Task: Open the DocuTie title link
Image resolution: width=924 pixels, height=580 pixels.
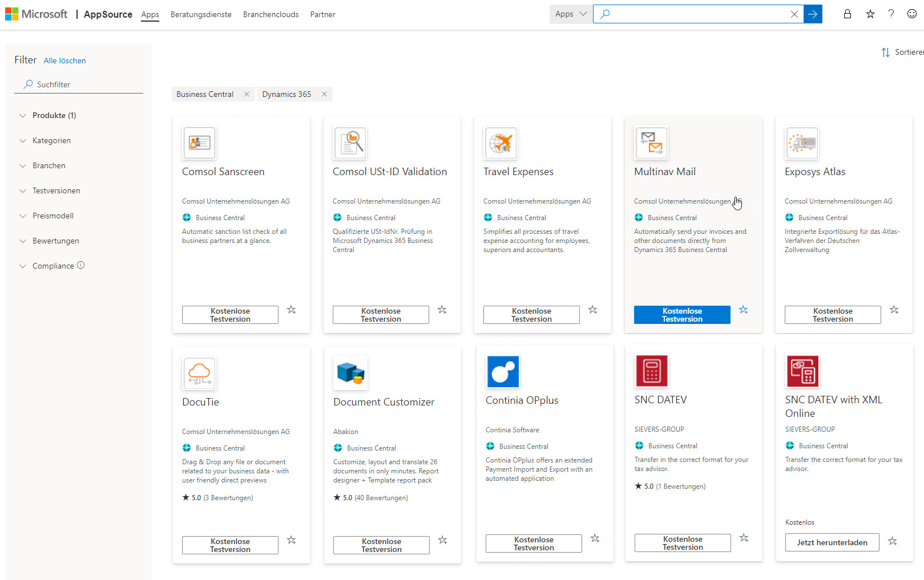Action: [200, 402]
